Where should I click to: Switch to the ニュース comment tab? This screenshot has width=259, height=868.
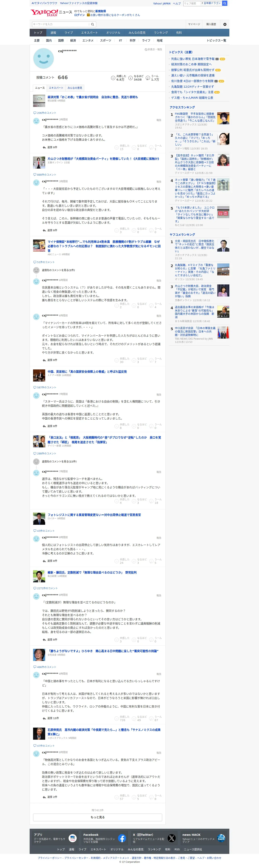[40, 88]
